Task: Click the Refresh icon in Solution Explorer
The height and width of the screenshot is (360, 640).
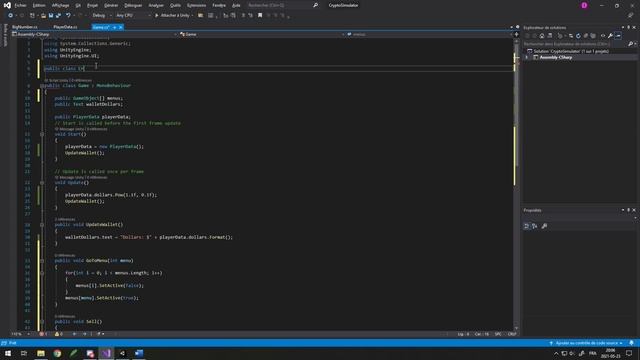Action: tap(578, 36)
